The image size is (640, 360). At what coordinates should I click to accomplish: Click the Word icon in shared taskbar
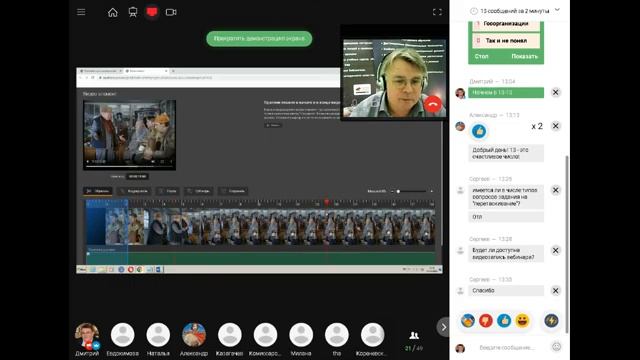coord(158,269)
